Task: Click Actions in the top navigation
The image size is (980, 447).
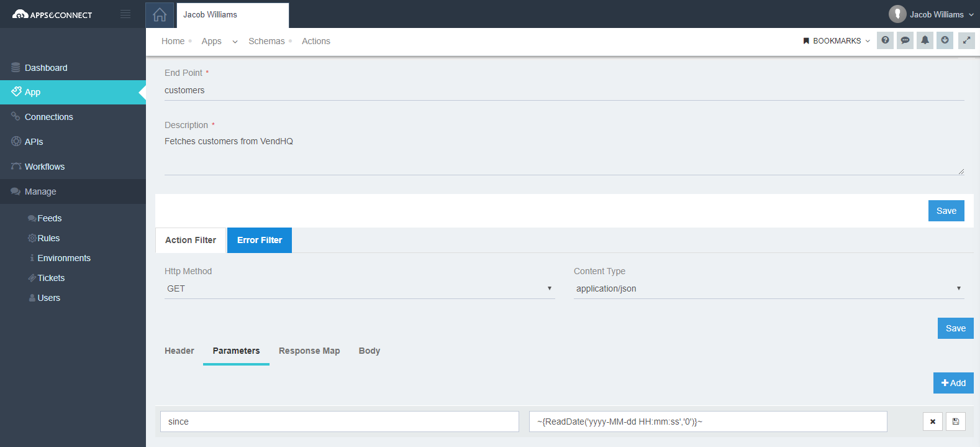Action: coord(315,41)
